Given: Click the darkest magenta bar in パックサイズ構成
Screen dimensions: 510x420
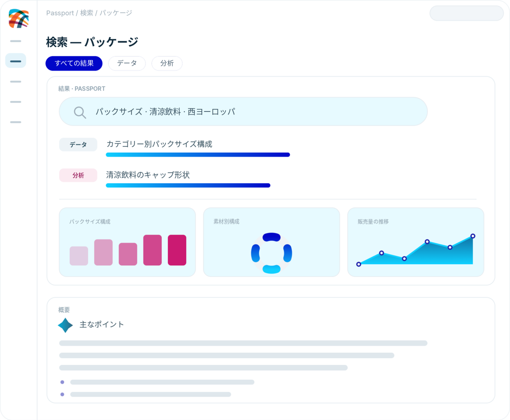Looking at the screenshot, I should [177, 250].
